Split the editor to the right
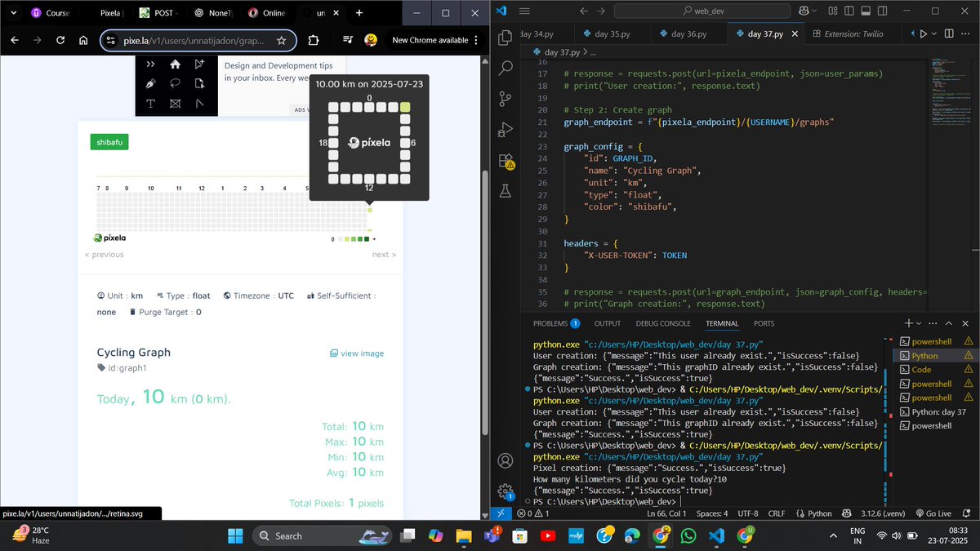The width and height of the screenshot is (980, 551). (x=948, y=34)
